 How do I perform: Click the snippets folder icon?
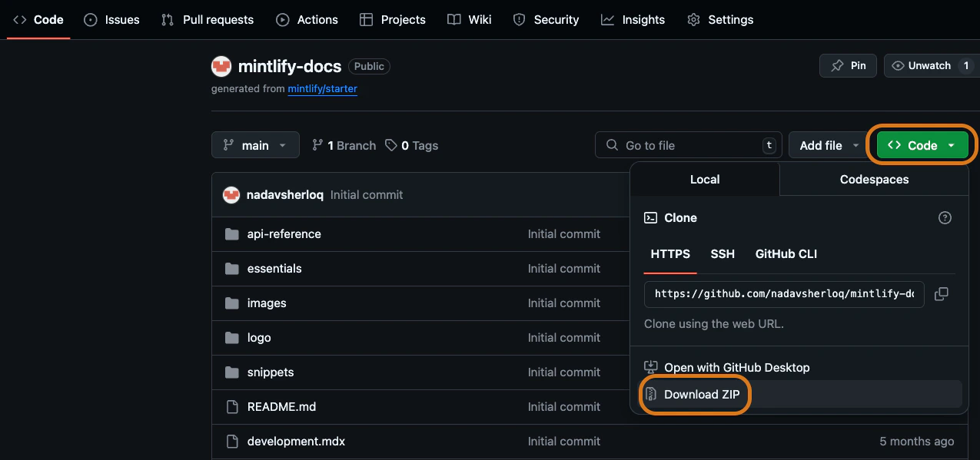pos(232,372)
